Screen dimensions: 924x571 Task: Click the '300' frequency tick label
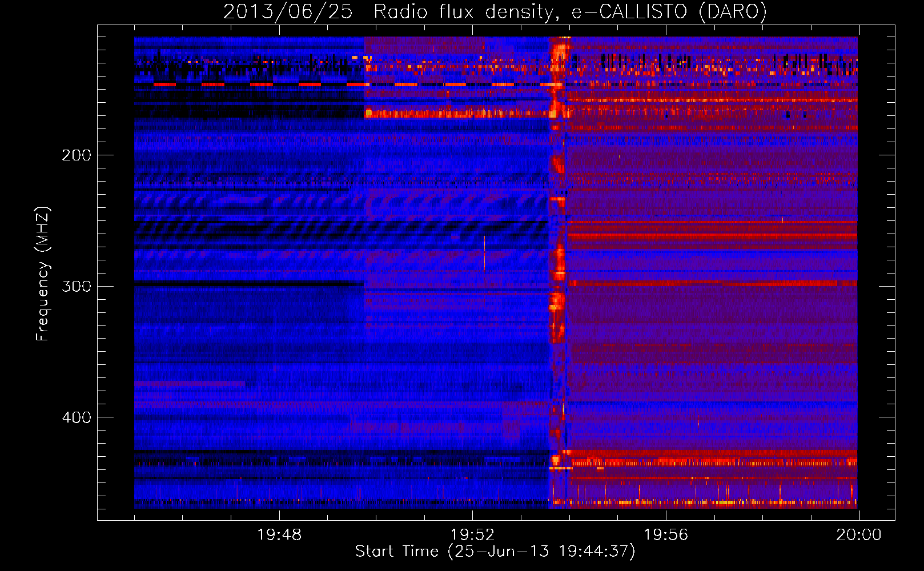(77, 286)
